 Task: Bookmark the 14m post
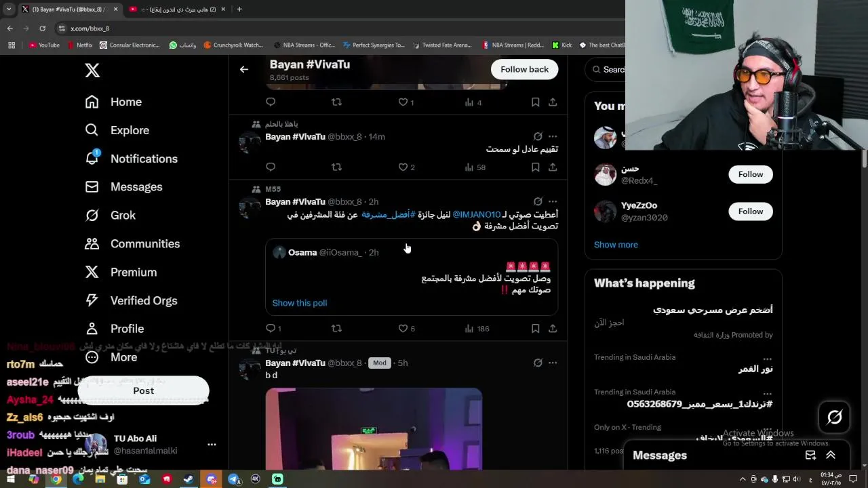536,167
